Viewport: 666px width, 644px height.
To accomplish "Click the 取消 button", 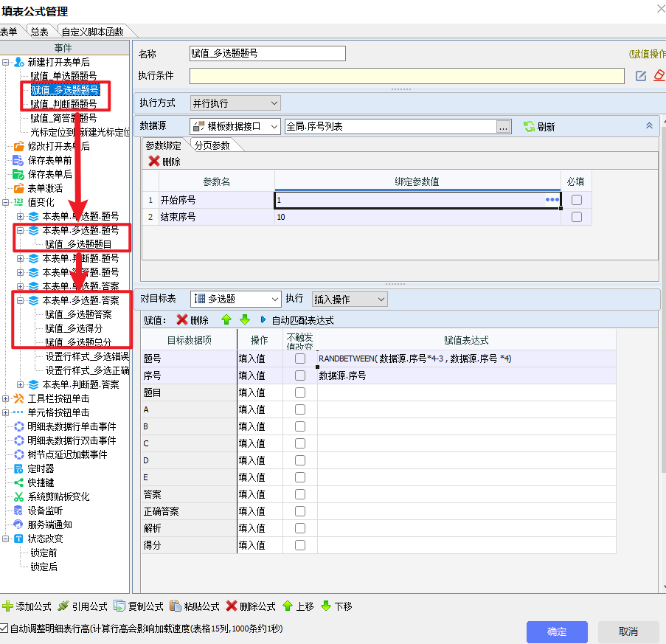I will pos(628,631).
